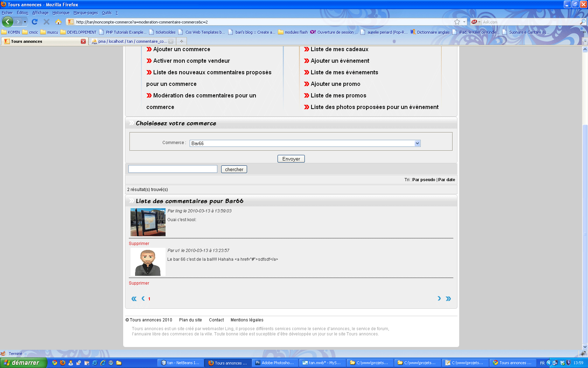Bookmark this page with the star icon
This screenshot has height=368, width=588.
tap(457, 22)
